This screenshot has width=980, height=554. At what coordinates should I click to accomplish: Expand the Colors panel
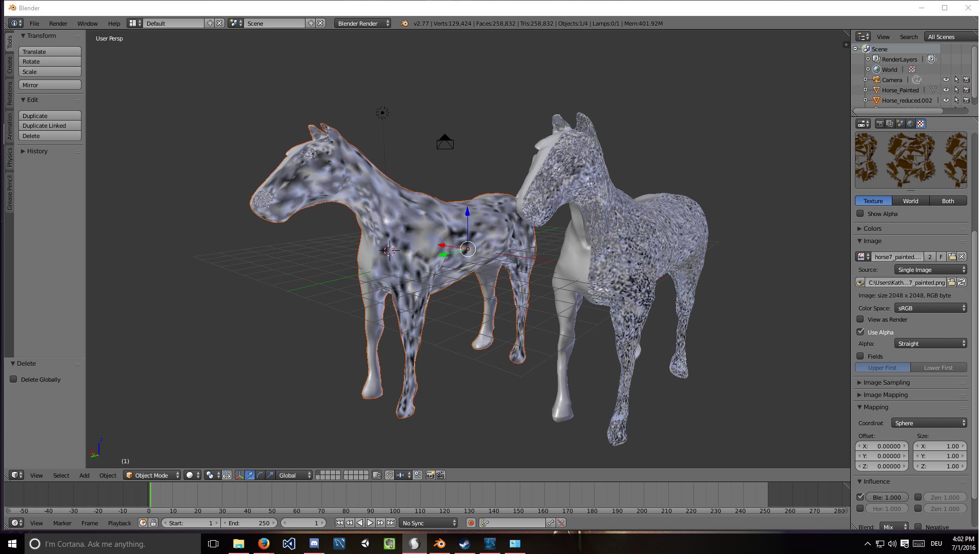[872, 229]
